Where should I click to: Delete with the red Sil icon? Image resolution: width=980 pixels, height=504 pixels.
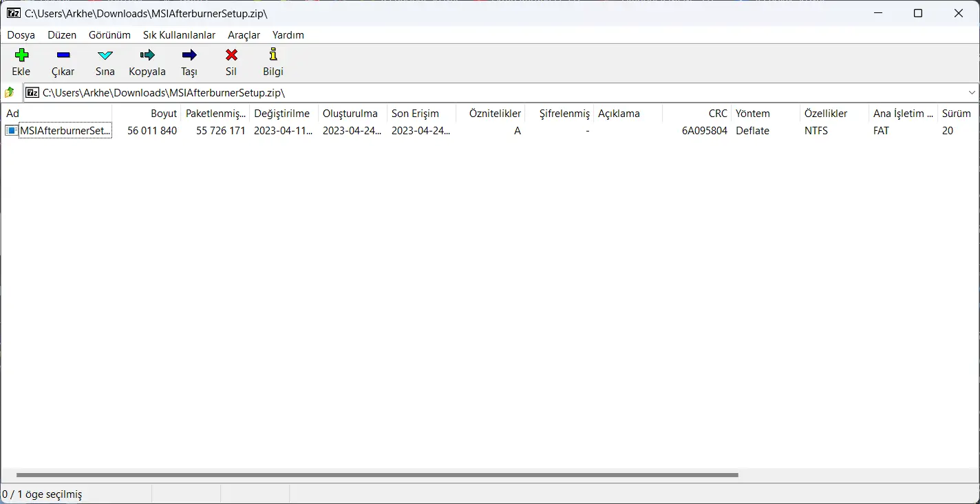point(231,55)
